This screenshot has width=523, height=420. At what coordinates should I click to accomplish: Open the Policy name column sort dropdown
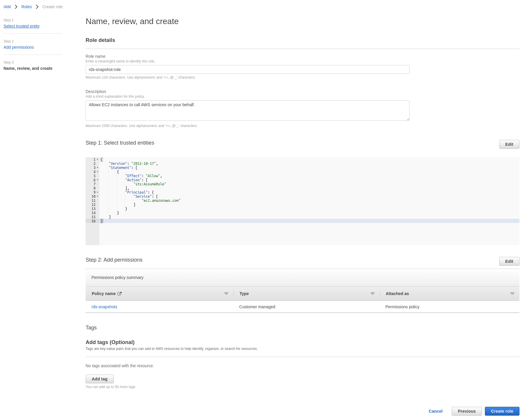point(226,293)
